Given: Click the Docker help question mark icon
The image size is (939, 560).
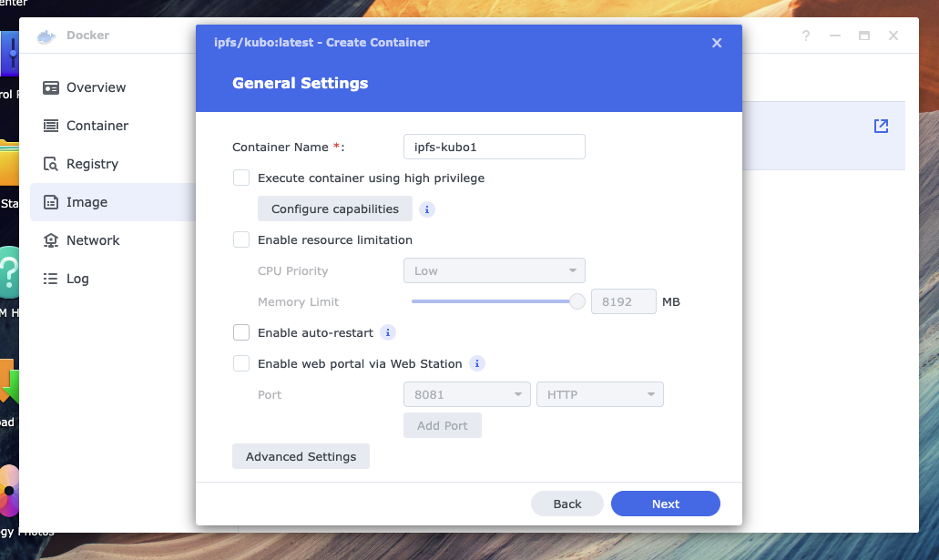Looking at the screenshot, I should [x=806, y=36].
